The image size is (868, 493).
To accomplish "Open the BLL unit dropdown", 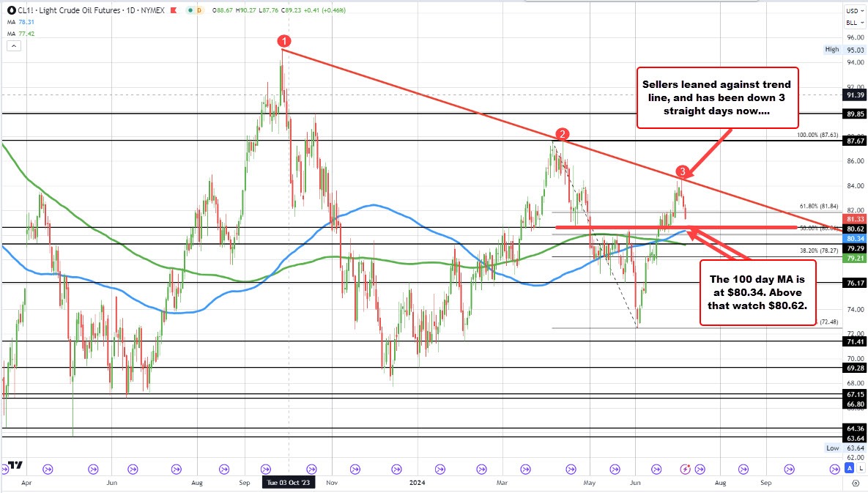I will pyautogui.click(x=854, y=23).
